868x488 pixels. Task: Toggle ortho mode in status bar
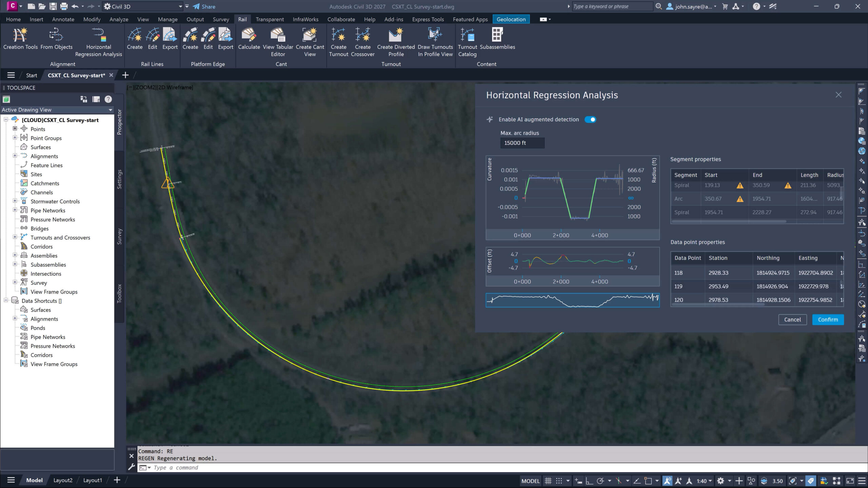pyautogui.click(x=589, y=481)
